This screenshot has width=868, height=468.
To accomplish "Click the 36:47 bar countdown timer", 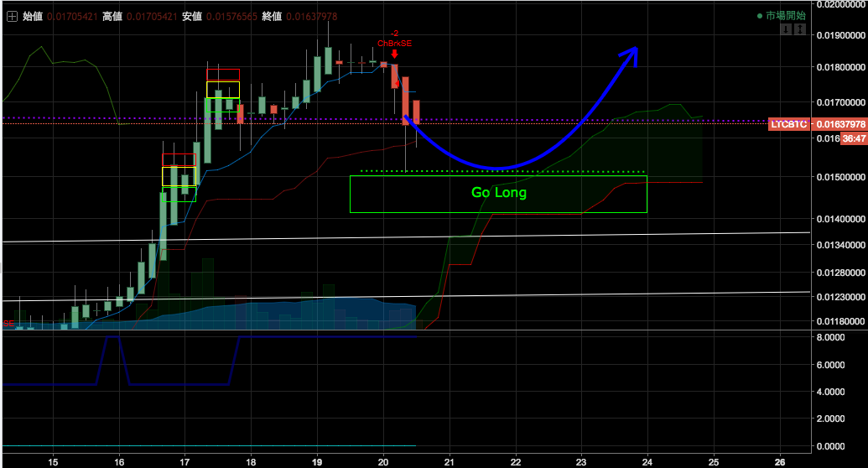I will pos(854,138).
